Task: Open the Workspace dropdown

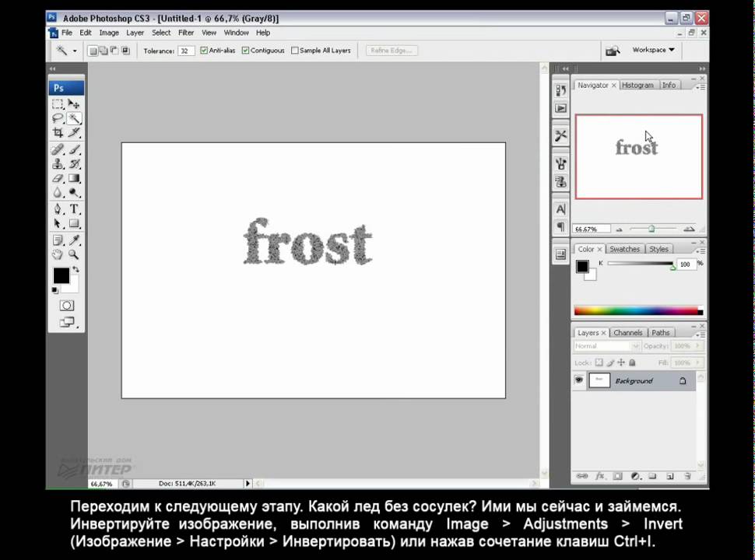Action: click(x=653, y=50)
